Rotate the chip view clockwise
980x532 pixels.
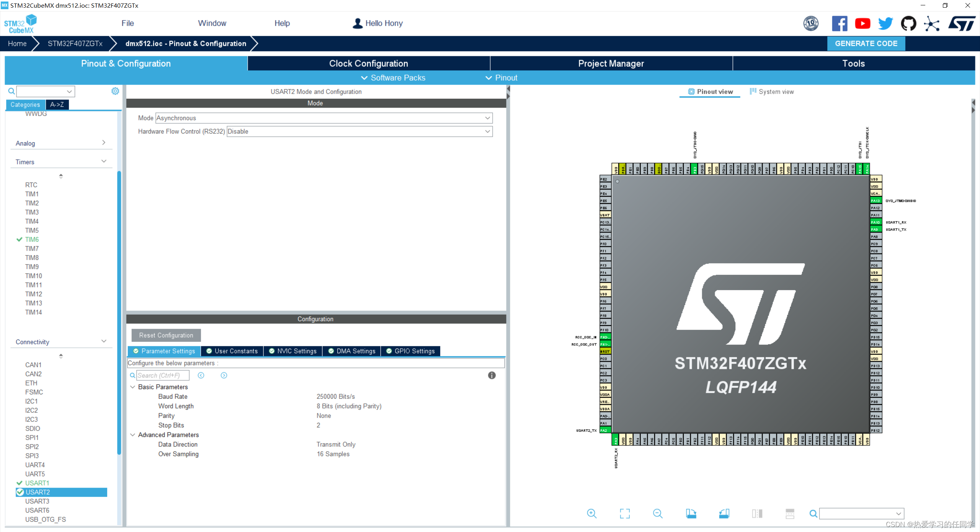pyautogui.click(x=691, y=514)
